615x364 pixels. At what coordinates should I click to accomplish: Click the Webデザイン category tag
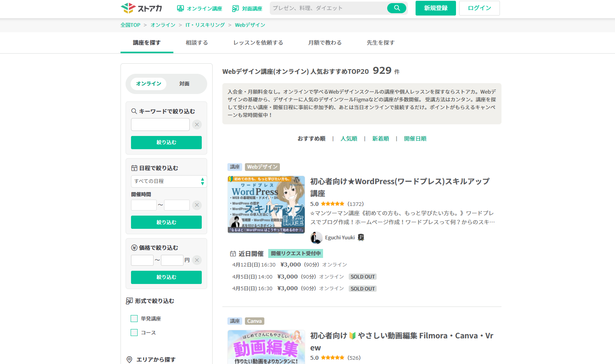click(x=262, y=167)
